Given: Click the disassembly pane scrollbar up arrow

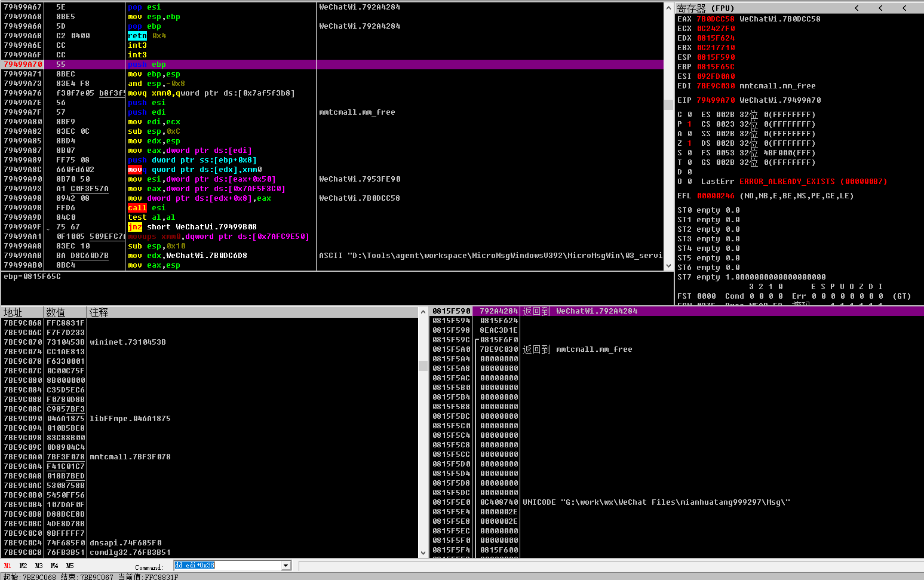Looking at the screenshot, I should [668, 7].
